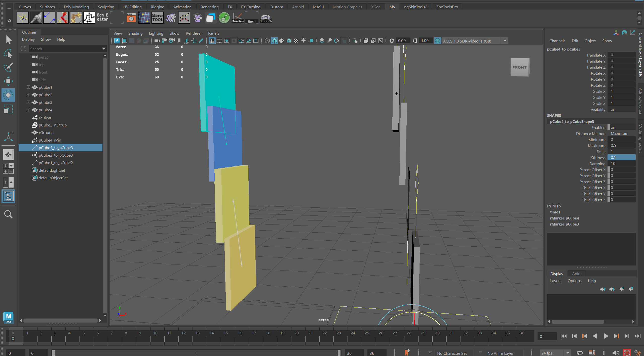Toggle the loop playback icon
The width and height of the screenshot is (644, 356).
(x=580, y=353)
